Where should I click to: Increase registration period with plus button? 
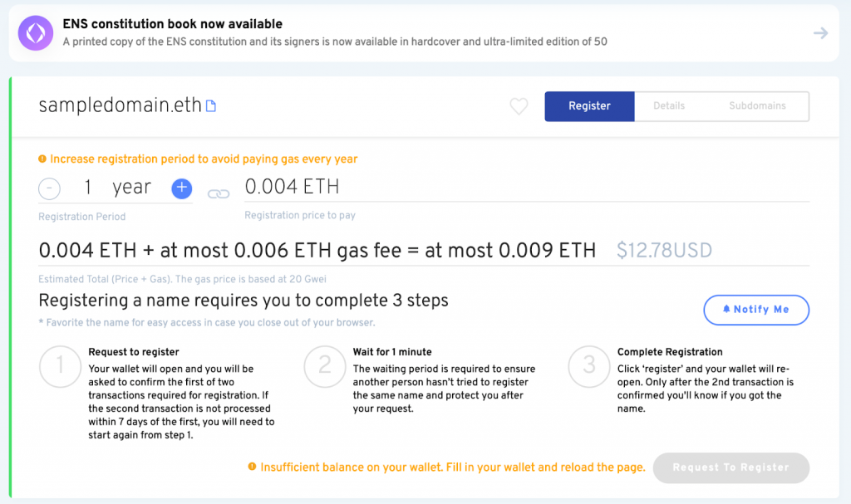pyautogui.click(x=182, y=188)
